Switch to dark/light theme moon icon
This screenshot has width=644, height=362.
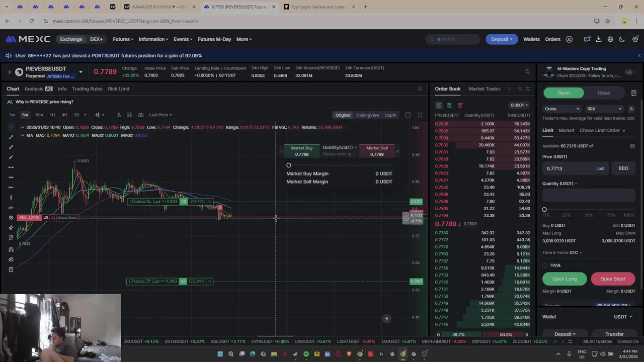[622, 39]
